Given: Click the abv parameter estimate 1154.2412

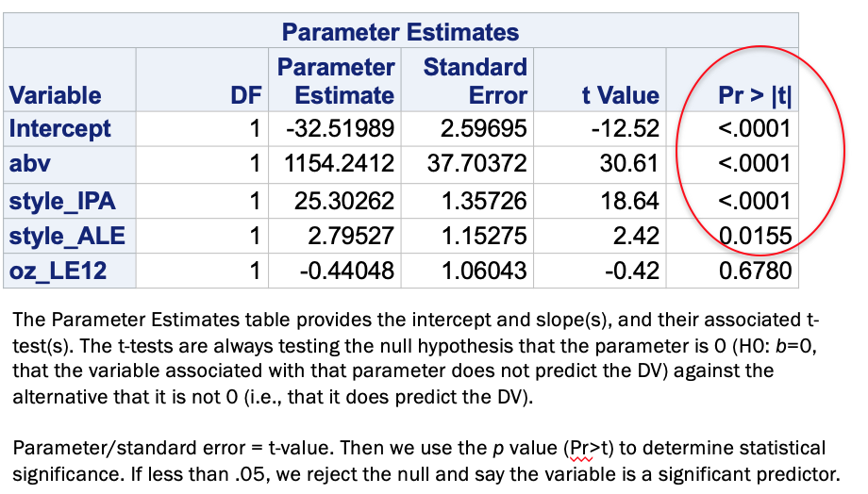Looking at the screenshot, I should tap(339, 164).
